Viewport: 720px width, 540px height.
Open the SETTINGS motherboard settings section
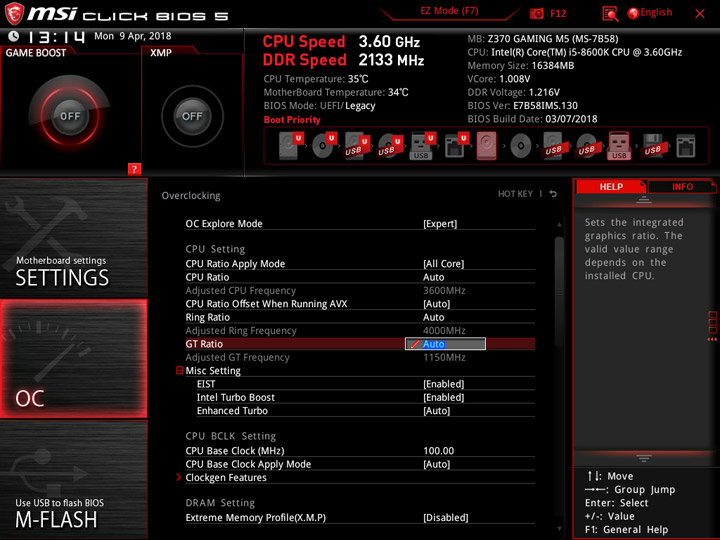click(73, 238)
